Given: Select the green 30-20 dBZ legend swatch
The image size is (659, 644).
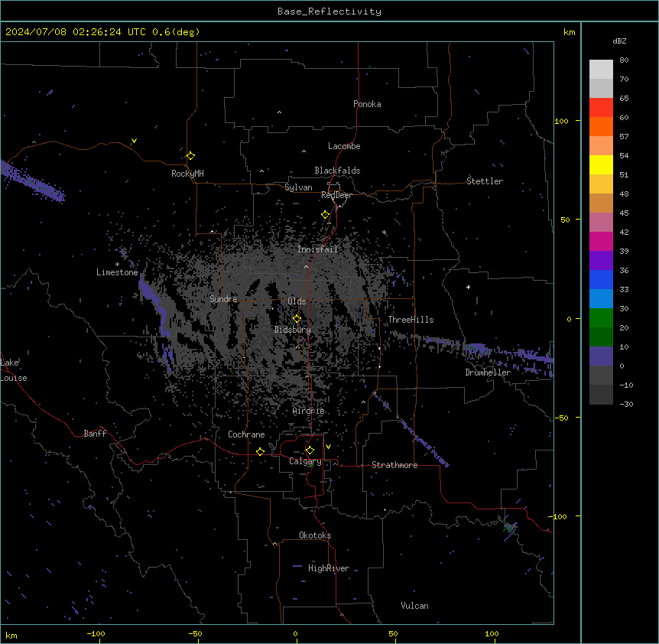Looking at the screenshot, I should point(601,318).
